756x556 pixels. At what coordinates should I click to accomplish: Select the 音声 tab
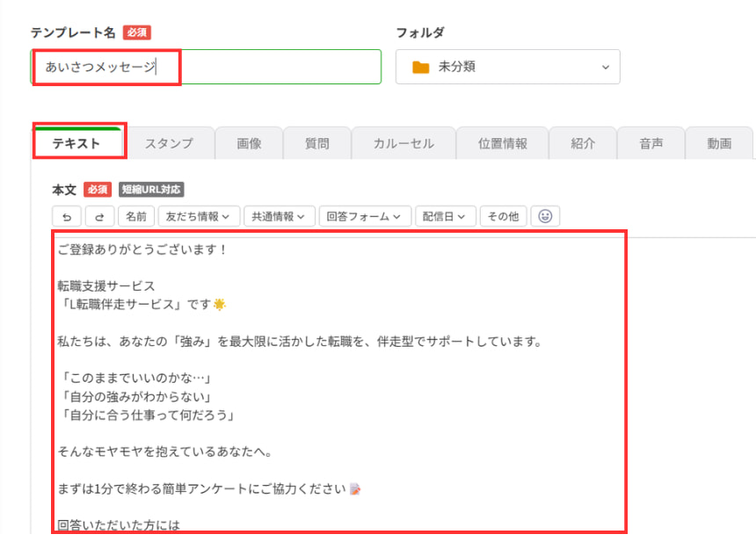651,143
